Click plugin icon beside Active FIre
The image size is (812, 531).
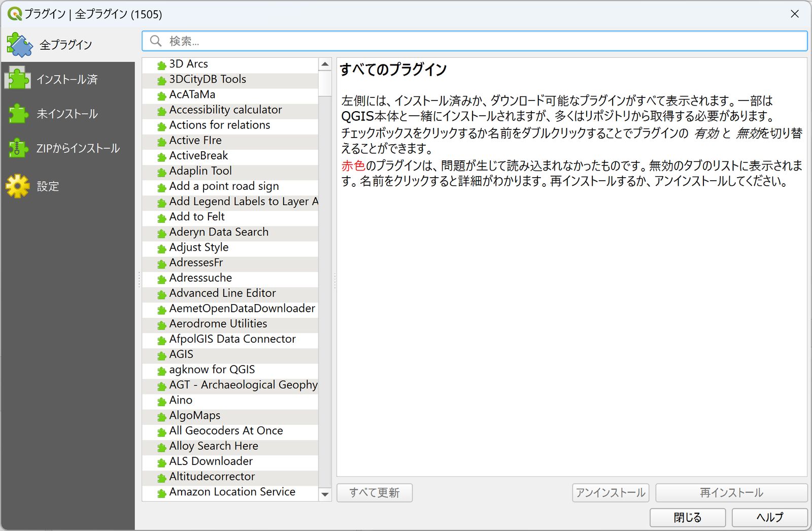click(162, 141)
